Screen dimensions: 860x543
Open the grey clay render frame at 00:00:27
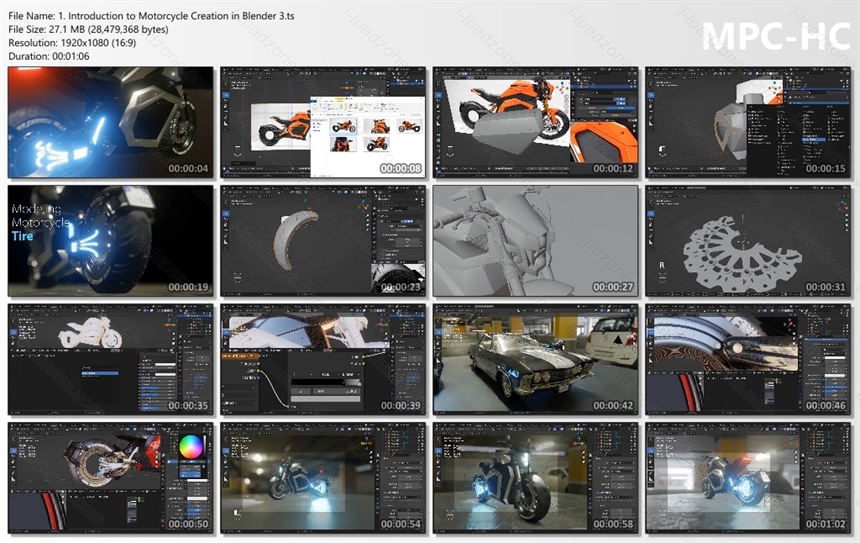536,241
